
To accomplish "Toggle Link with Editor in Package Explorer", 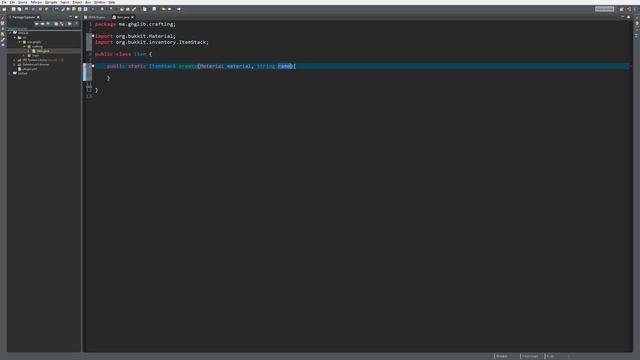I will [x=62, y=24].
